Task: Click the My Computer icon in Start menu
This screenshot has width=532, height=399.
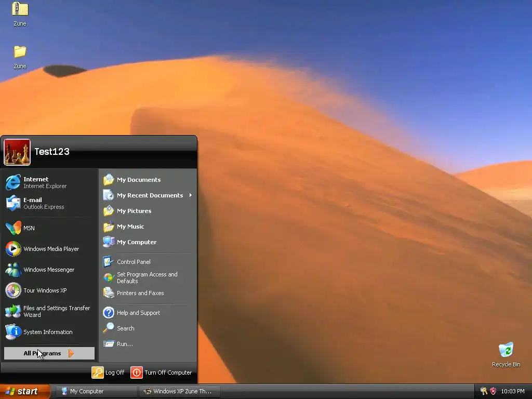Action: tap(109, 242)
